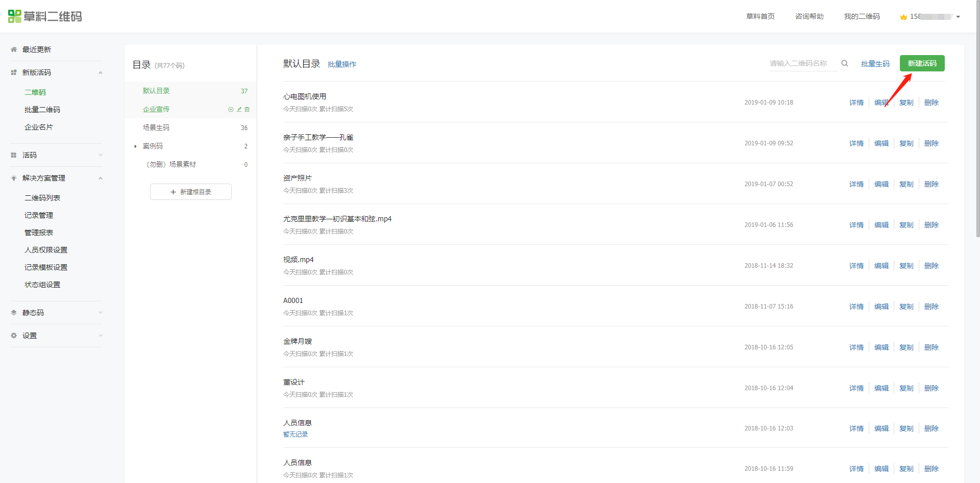Click the A0001 code title
The width and height of the screenshot is (980, 483).
point(293,300)
